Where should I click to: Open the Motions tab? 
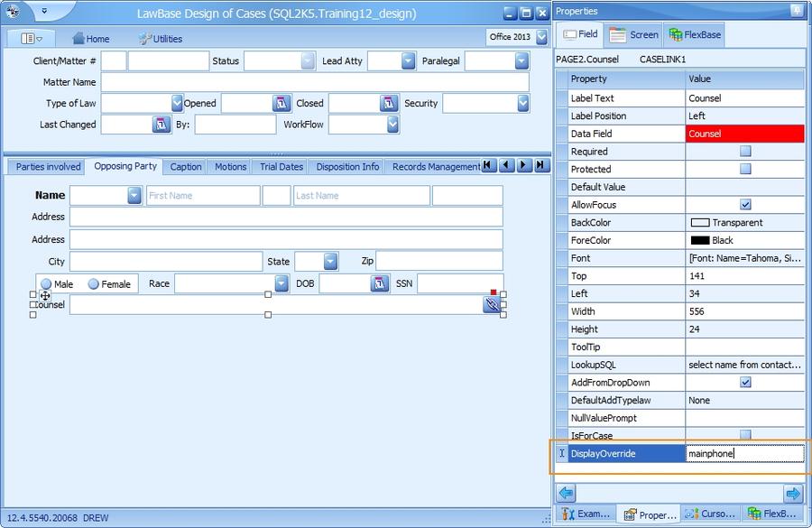230,167
